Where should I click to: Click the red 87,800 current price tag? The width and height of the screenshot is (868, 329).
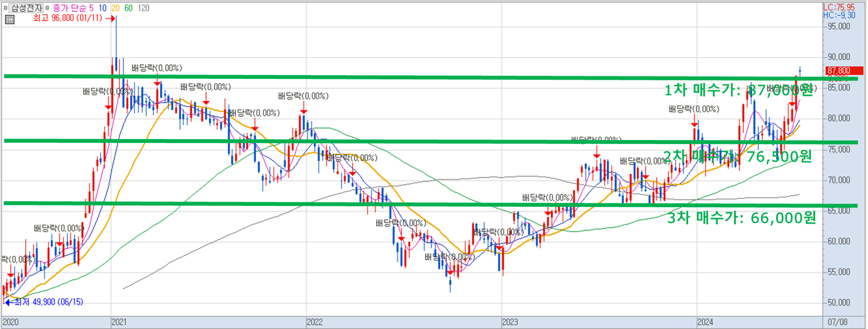(844, 70)
